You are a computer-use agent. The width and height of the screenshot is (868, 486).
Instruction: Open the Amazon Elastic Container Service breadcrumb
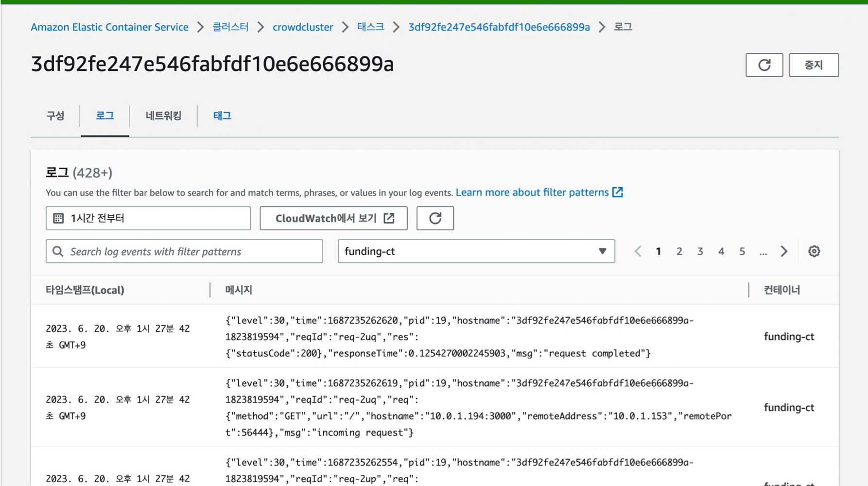[x=109, y=27]
